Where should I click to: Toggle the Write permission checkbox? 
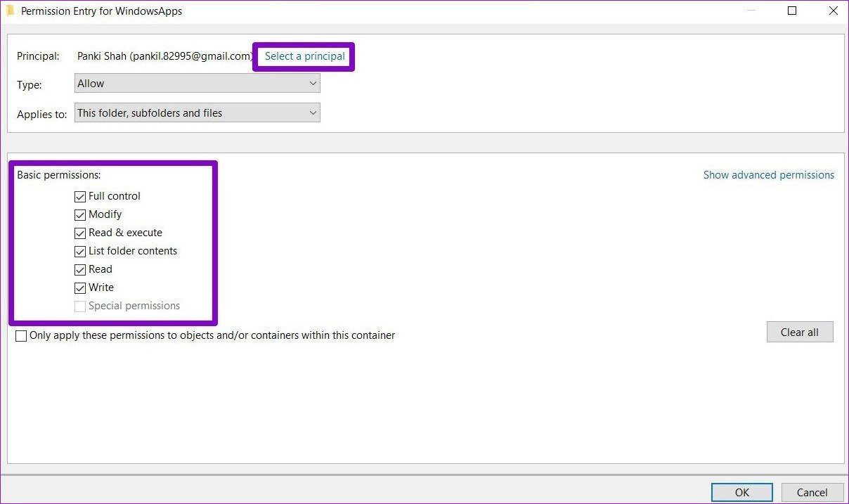coord(80,288)
